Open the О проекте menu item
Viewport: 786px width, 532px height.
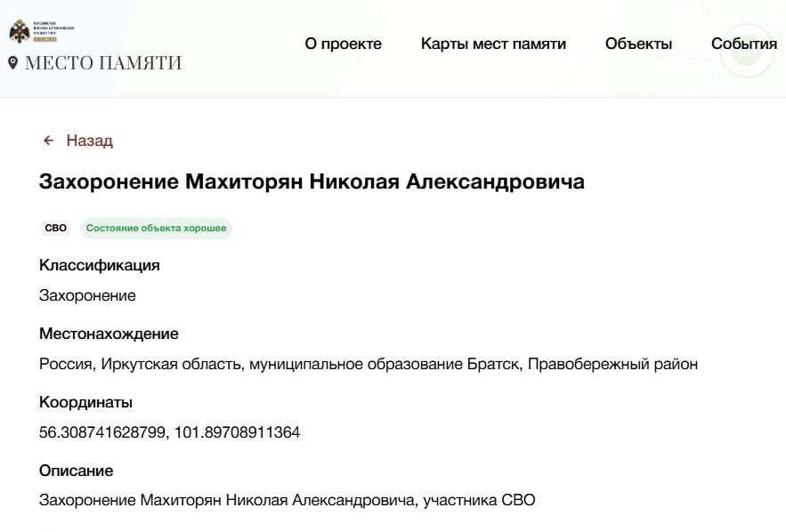coord(343,44)
